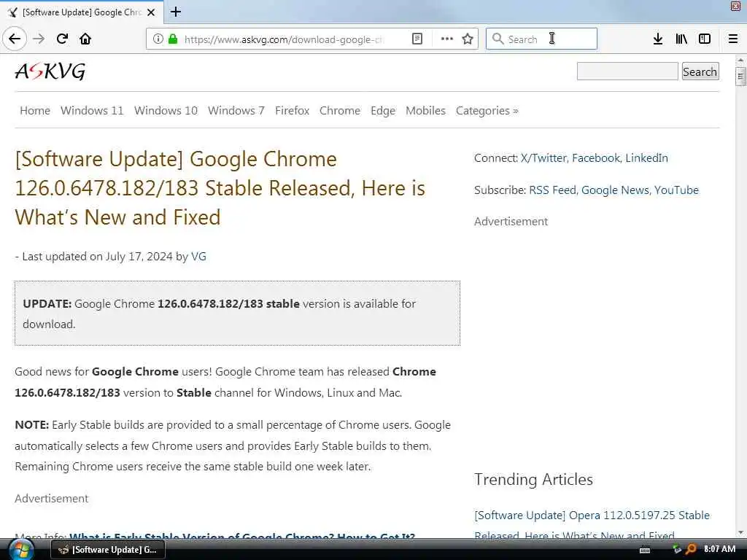Viewport: 747px width, 560px height.
Task: Open the Windows 7 menu item
Action: tap(236, 111)
